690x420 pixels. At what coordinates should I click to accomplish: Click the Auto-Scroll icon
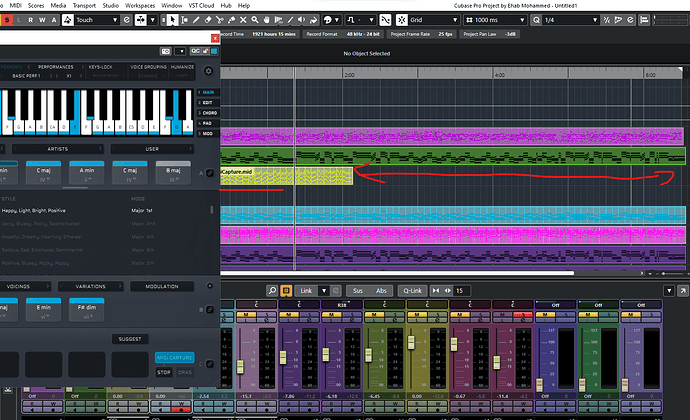[141, 20]
